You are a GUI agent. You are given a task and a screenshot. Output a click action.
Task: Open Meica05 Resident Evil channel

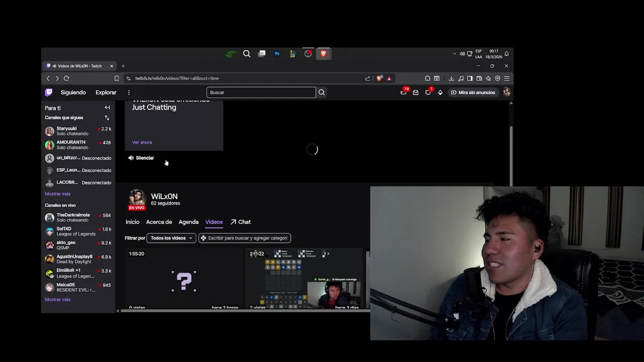(x=78, y=287)
